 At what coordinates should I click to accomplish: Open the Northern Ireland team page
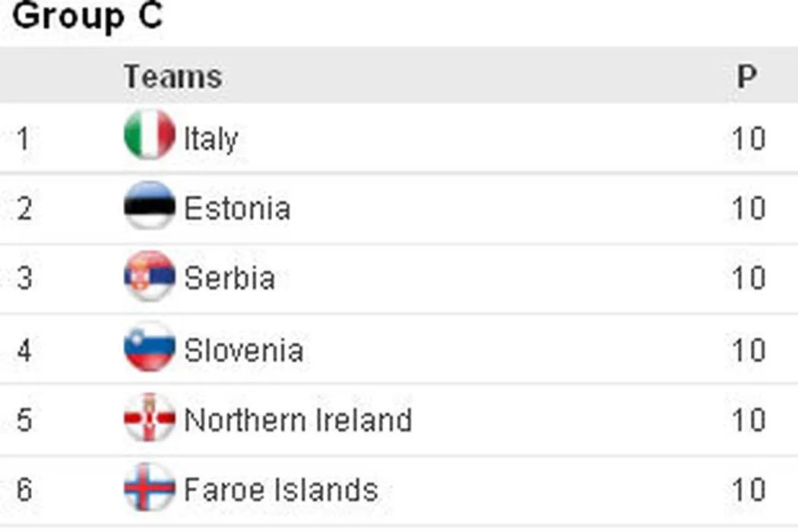pyautogui.click(x=298, y=420)
